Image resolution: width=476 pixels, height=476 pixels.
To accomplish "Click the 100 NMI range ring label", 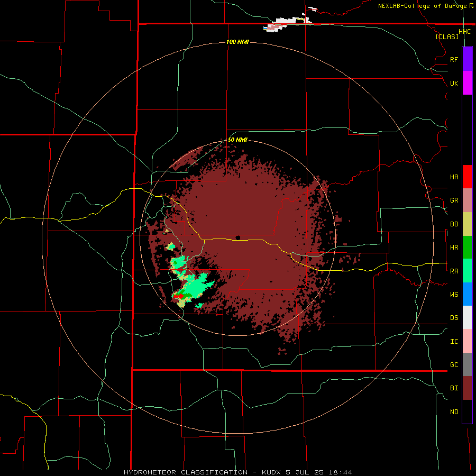I will (x=237, y=42).
